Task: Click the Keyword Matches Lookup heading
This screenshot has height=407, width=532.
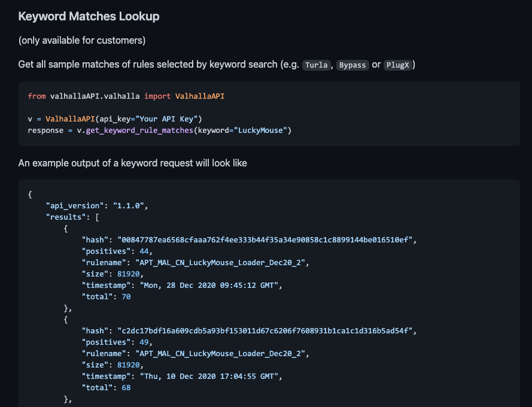Action: [89, 16]
